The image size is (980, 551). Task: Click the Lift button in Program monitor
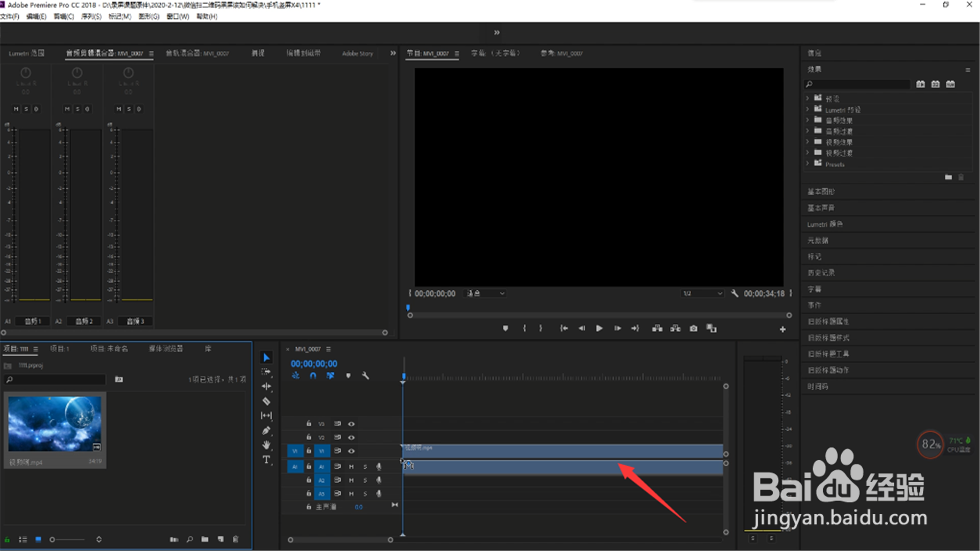pyautogui.click(x=657, y=329)
